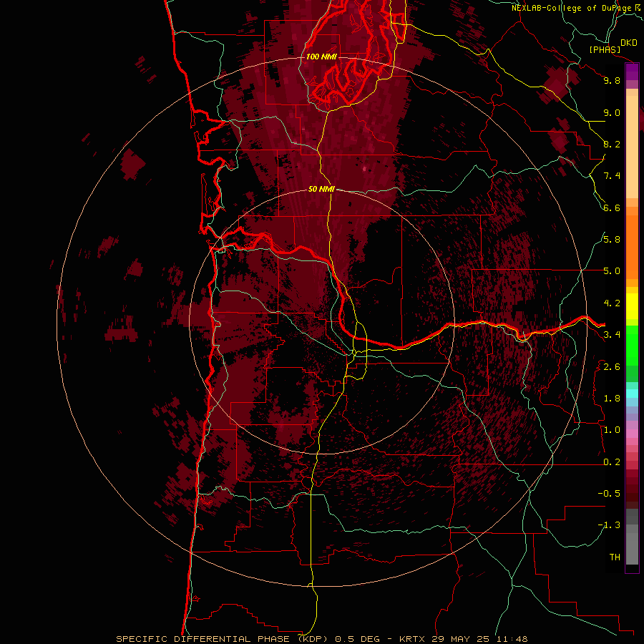Click the 9.8 value on color scale
Viewport: 644px width, 644px height.
[x=612, y=80]
